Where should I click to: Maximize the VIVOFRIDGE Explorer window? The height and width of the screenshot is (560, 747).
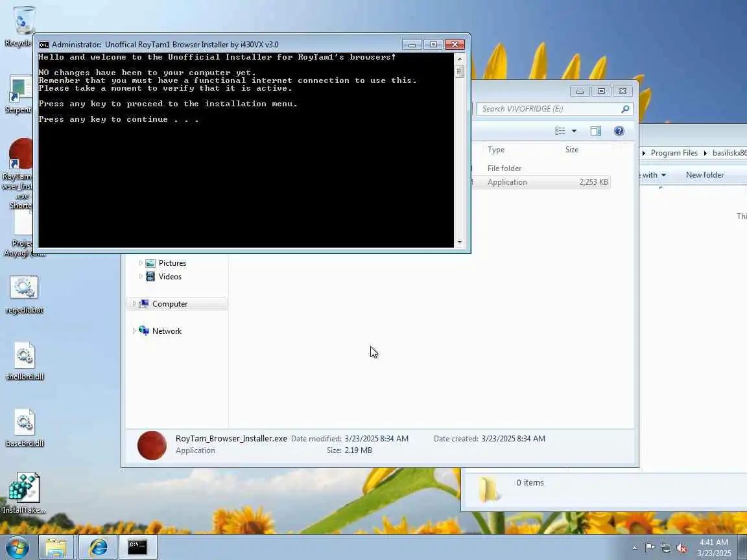click(601, 91)
